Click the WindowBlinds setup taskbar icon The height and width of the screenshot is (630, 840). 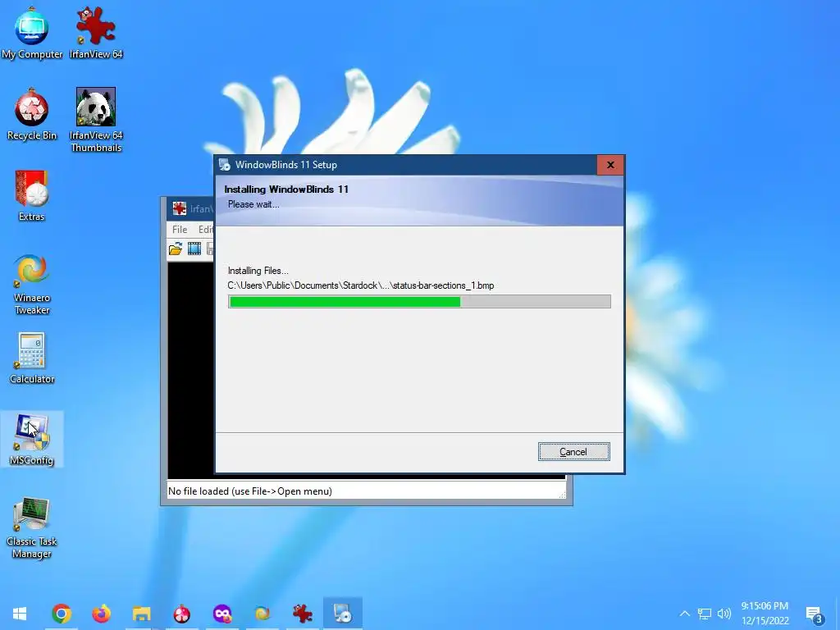(343, 614)
